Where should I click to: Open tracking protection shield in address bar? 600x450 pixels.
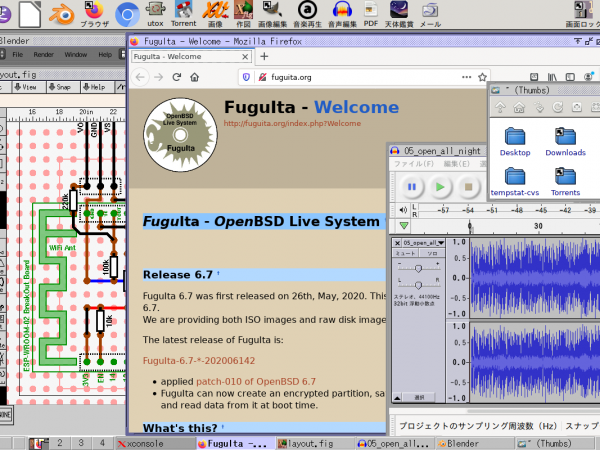pyautogui.click(x=246, y=77)
